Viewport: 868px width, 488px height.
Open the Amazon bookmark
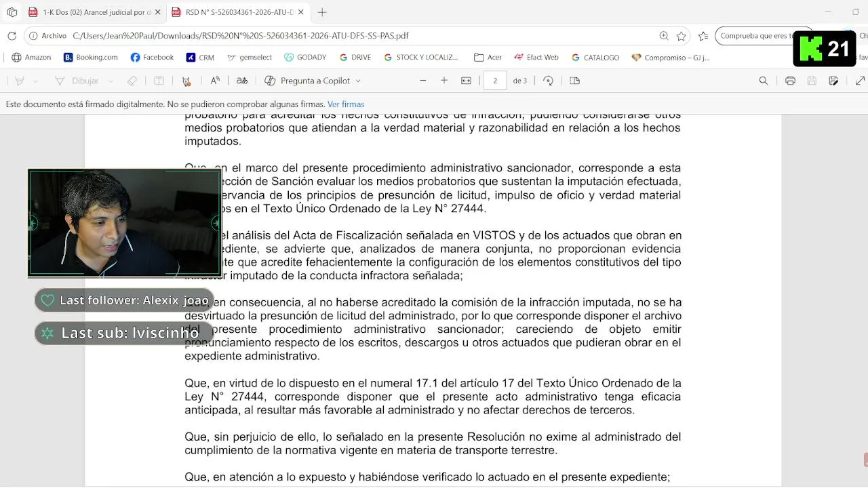pos(31,58)
